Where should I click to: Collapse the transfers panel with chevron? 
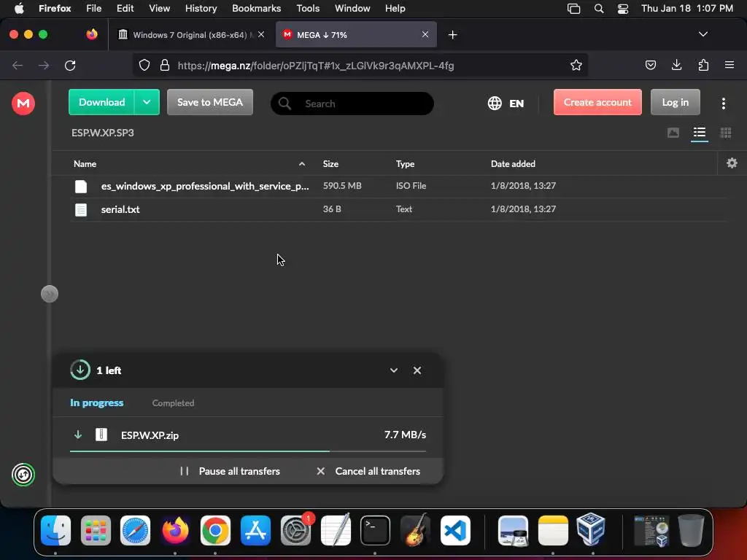point(393,370)
